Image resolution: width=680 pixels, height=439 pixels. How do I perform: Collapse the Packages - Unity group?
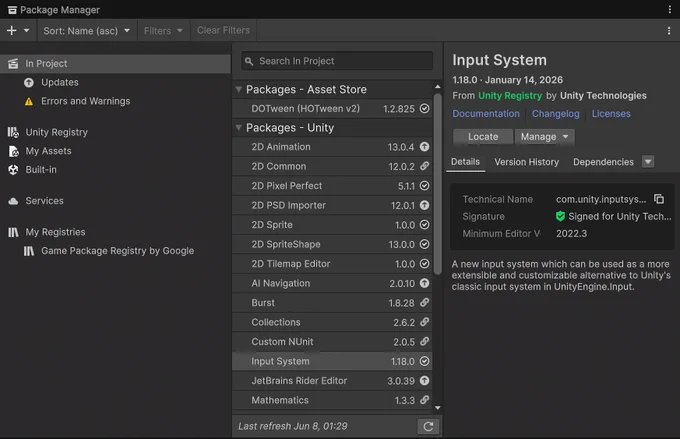[239, 128]
